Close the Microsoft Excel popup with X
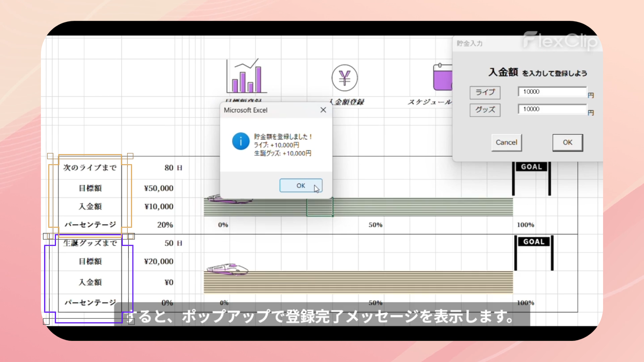Screen dimensions: 644x362 tap(323, 110)
